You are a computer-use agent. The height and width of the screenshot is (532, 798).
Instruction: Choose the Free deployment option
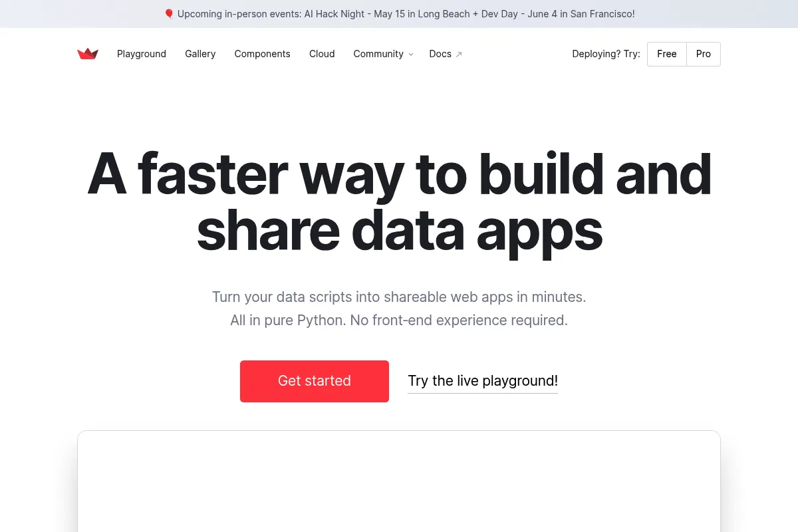[667, 54]
